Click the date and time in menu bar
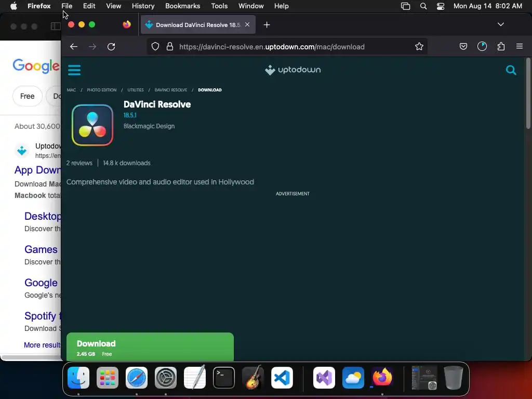This screenshot has height=399, width=532. click(x=487, y=6)
